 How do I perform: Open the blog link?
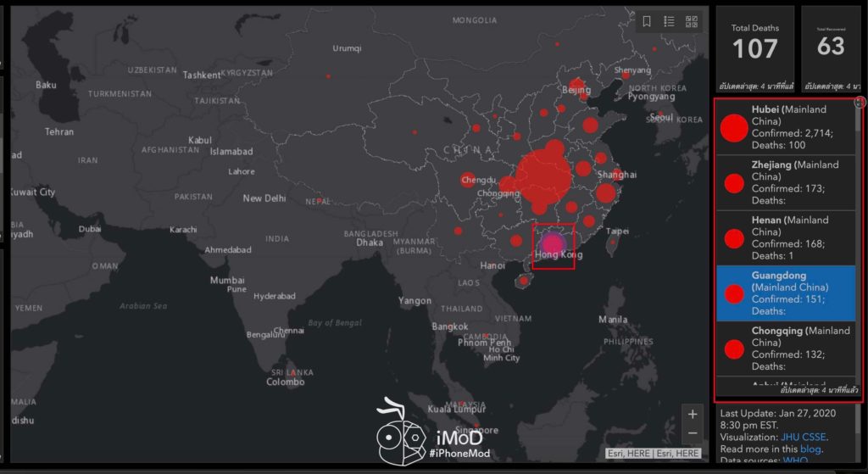(x=810, y=449)
